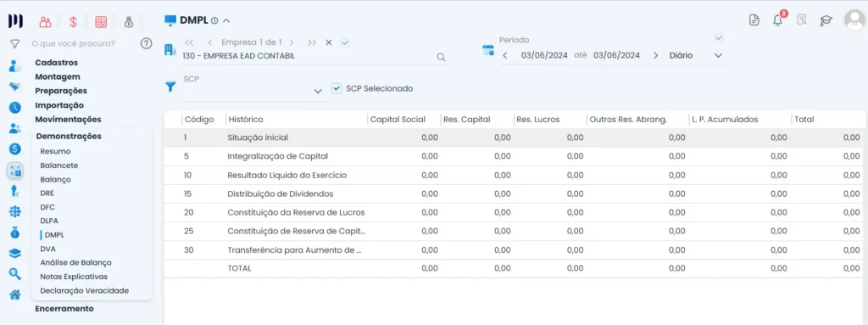Open notifications bell with 2 badge
The height and width of the screenshot is (325, 868).
778,20
